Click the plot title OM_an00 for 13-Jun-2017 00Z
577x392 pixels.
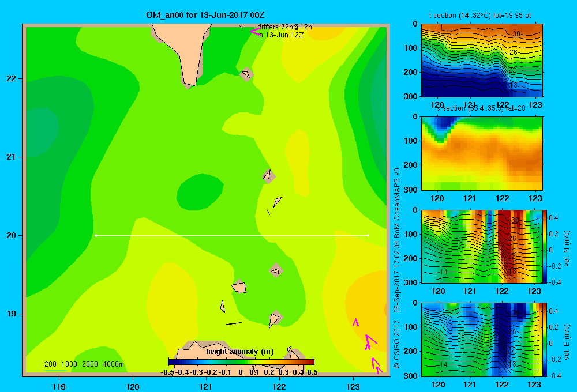tap(205, 15)
